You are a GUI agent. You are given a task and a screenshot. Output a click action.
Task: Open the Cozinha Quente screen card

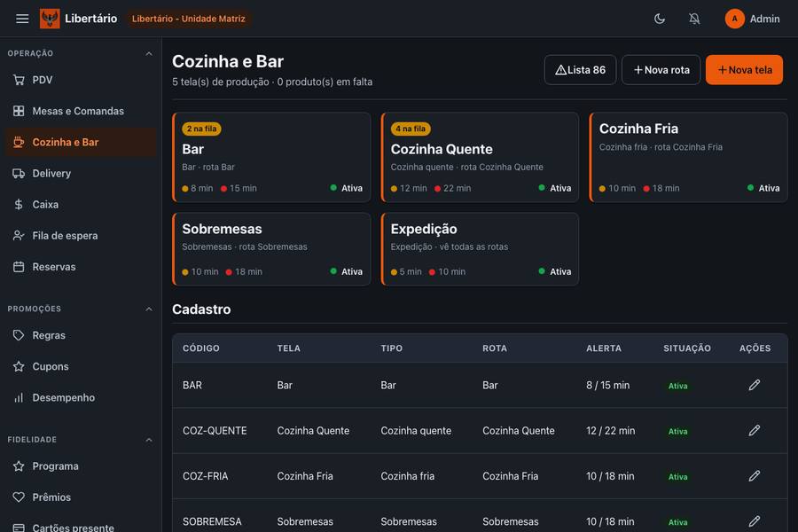coord(480,157)
